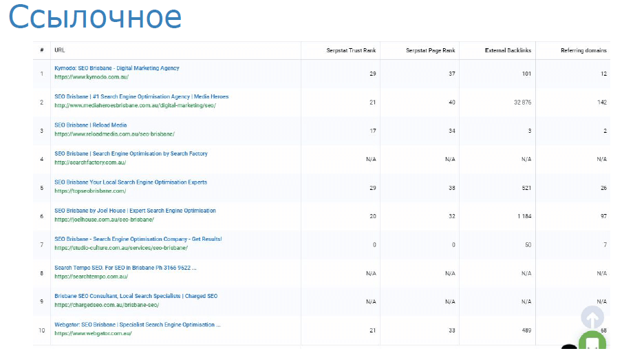
Task: Open the Media Heroes SEO Brisbane title link
Action: [141, 96]
